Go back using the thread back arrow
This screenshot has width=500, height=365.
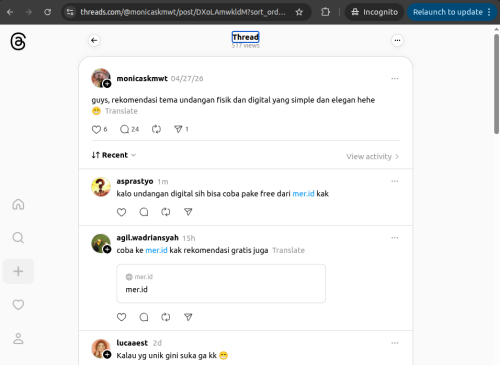point(94,40)
